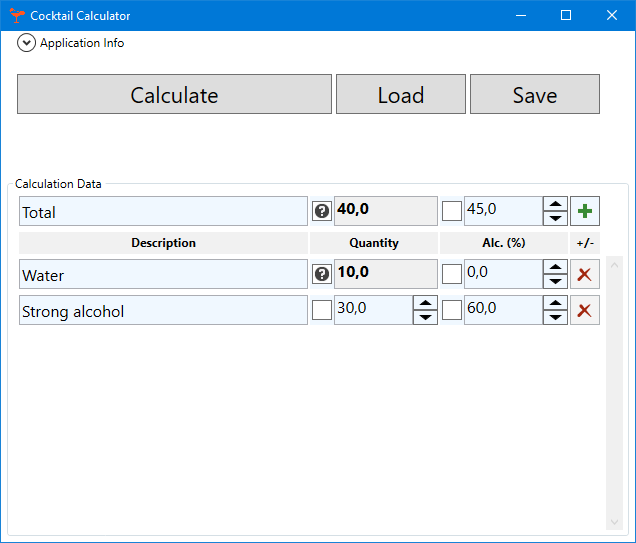Add a new ingredient with green plus
The image size is (636, 543).
(x=585, y=211)
